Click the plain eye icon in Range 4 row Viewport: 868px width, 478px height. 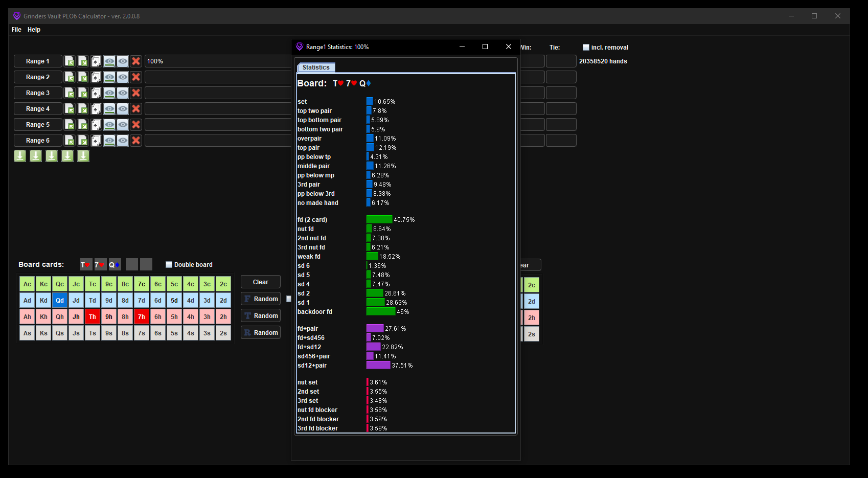pos(123,109)
